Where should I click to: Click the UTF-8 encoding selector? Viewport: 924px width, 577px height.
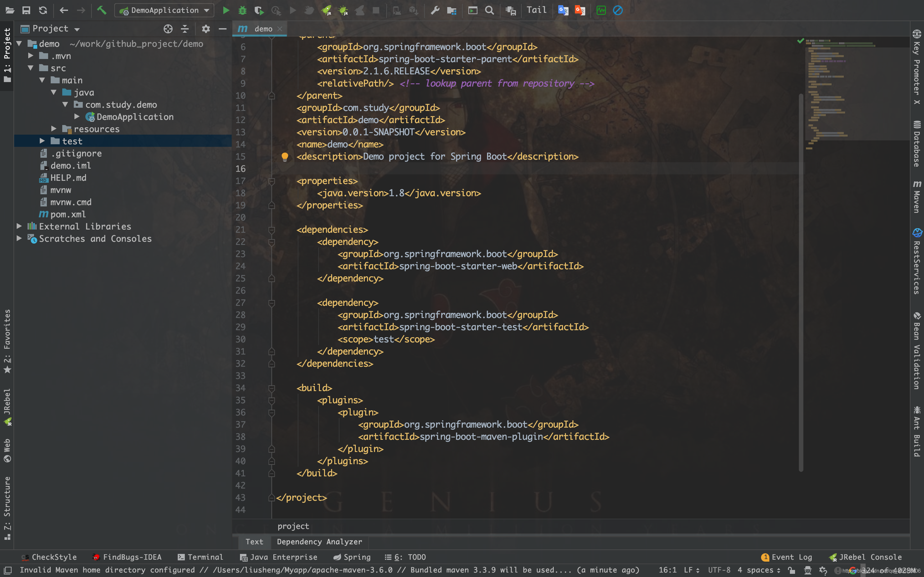pos(719,570)
